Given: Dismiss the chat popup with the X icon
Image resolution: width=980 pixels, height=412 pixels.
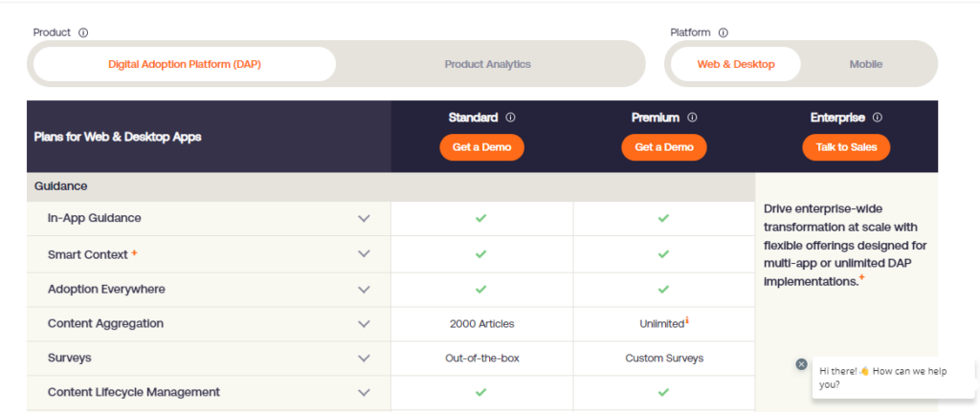Looking at the screenshot, I should (802, 364).
